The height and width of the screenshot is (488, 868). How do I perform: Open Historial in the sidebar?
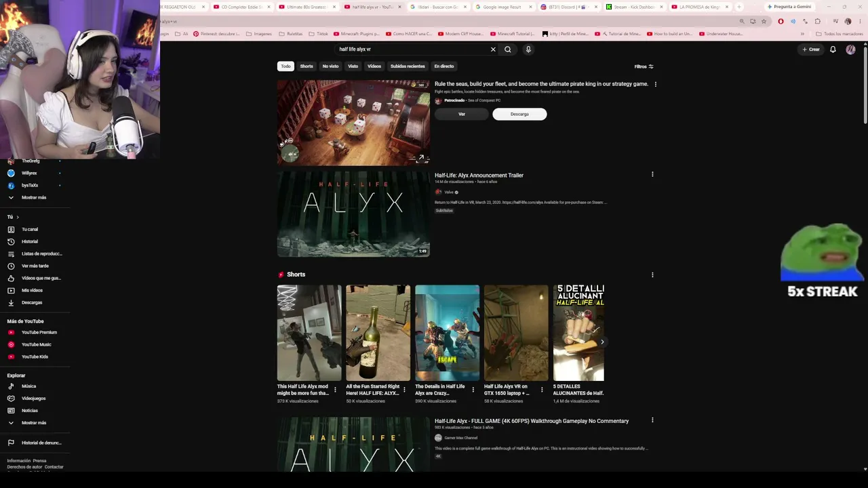click(30, 241)
